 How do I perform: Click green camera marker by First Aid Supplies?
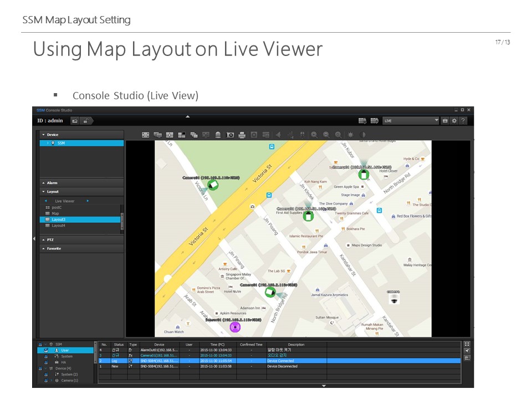click(x=308, y=216)
